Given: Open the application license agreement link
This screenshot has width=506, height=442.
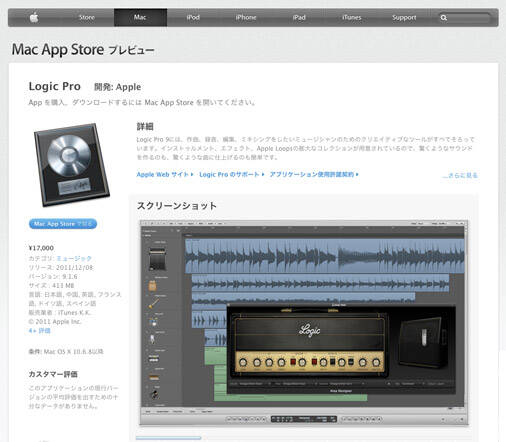Looking at the screenshot, I should tap(314, 174).
